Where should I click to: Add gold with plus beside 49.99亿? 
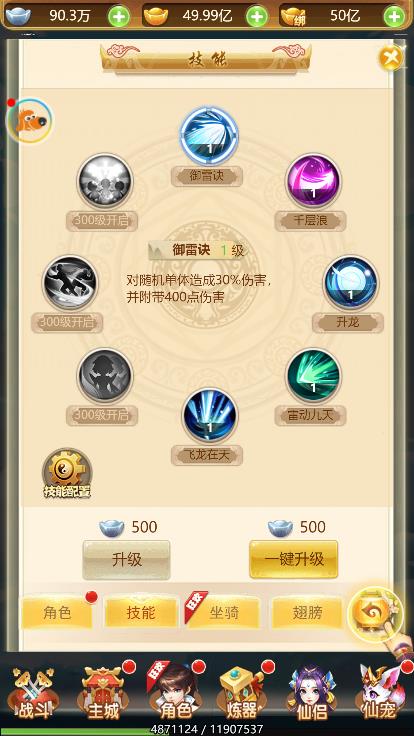tap(257, 17)
